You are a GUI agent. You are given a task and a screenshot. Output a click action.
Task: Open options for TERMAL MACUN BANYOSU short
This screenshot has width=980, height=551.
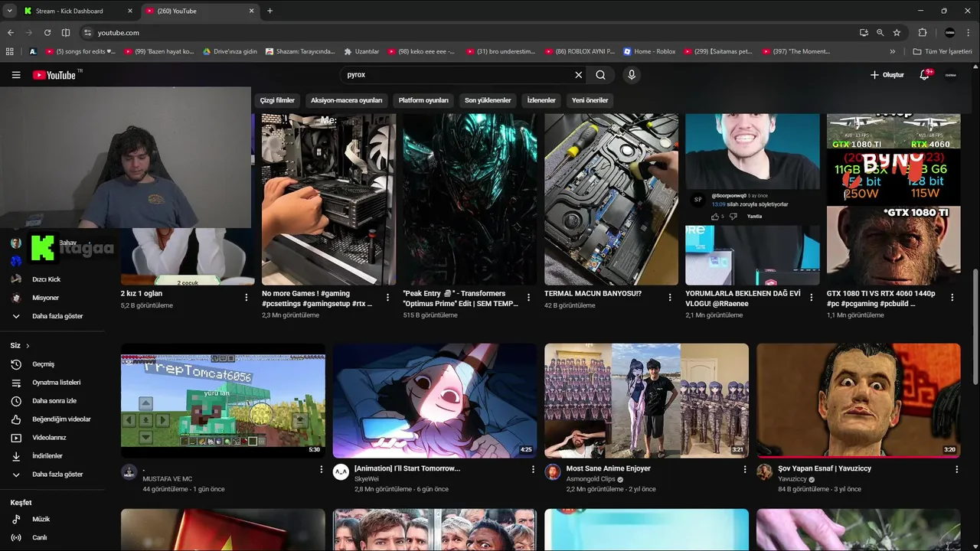pyautogui.click(x=670, y=297)
